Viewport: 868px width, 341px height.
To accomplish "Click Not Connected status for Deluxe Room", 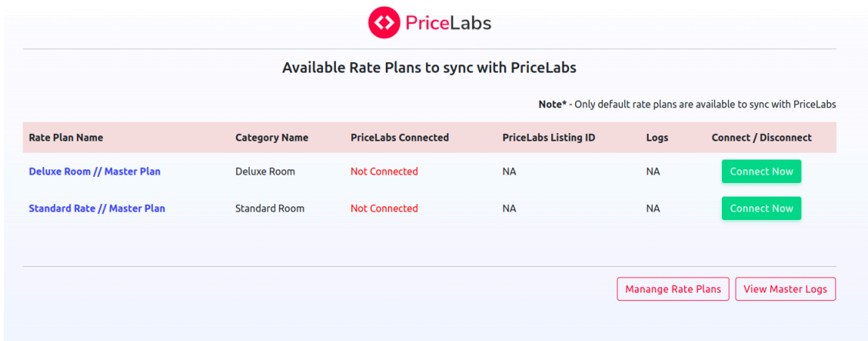I will click(x=384, y=172).
